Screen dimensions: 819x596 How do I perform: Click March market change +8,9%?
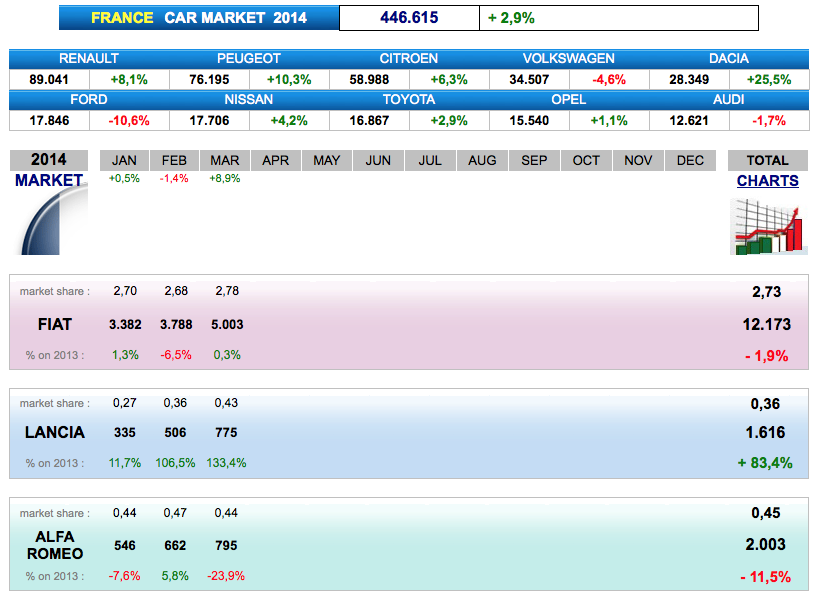(x=225, y=179)
